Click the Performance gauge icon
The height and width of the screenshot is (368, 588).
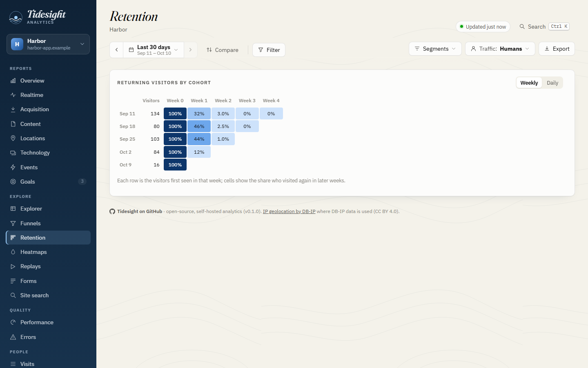pos(13,322)
